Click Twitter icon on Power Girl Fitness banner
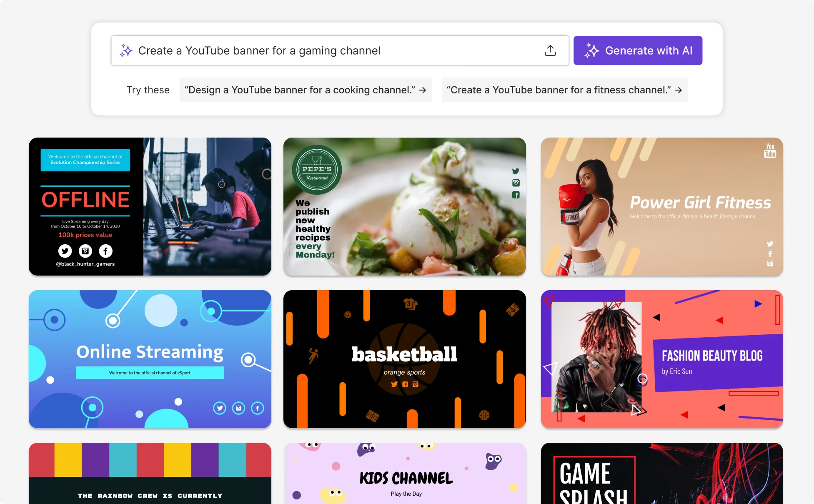 pyautogui.click(x=770, y=244)
